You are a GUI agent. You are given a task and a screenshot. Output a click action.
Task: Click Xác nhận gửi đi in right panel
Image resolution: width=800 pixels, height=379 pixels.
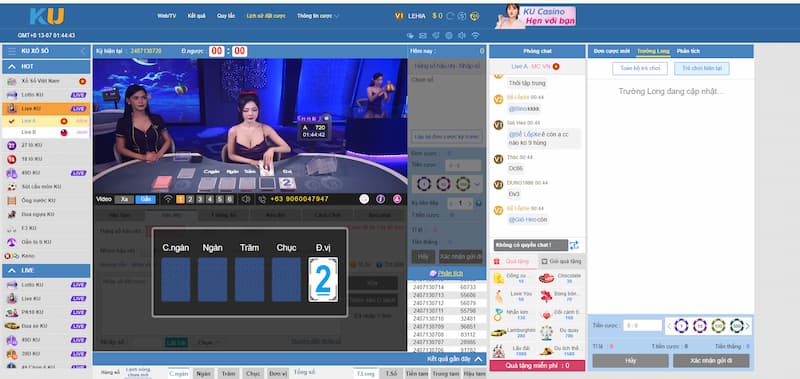(x=711, y=361)
